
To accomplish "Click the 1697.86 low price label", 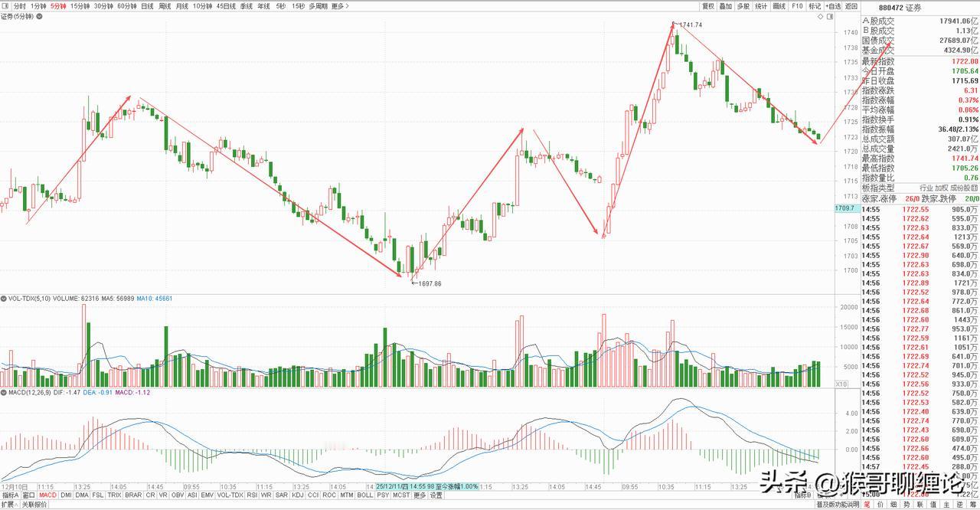I will click(430, 283).
